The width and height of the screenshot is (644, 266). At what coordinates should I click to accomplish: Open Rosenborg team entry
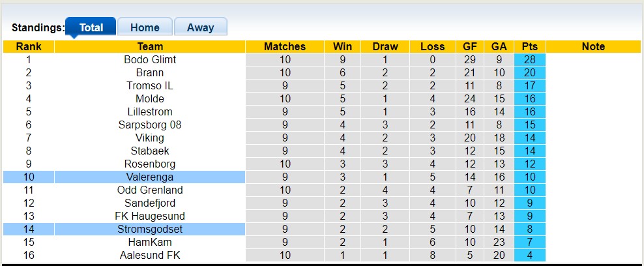pos(150,164)
